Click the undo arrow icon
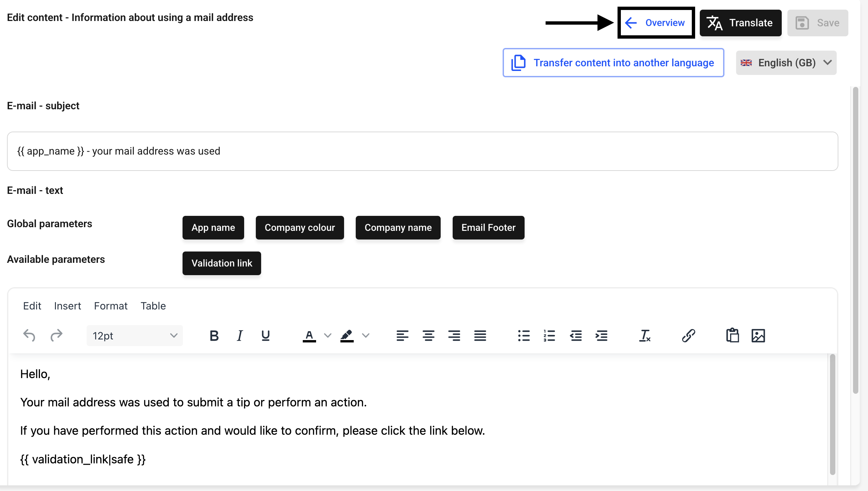The width and height of the screenshot is (868, 491). coord(29,335)
